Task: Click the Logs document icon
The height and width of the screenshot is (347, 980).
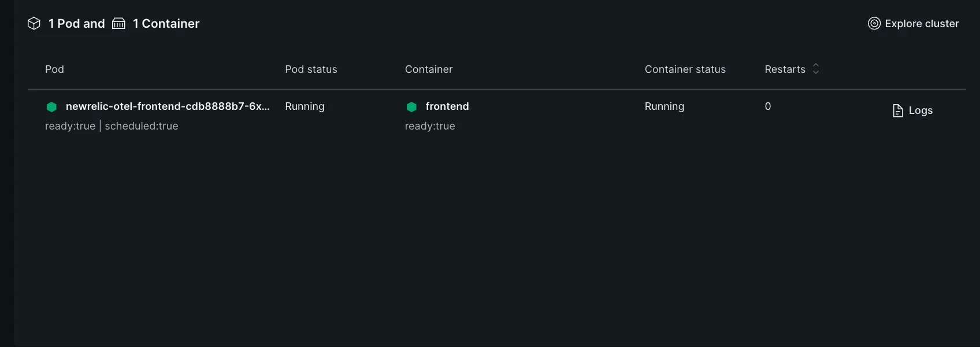Action: (x=898, y=110)
